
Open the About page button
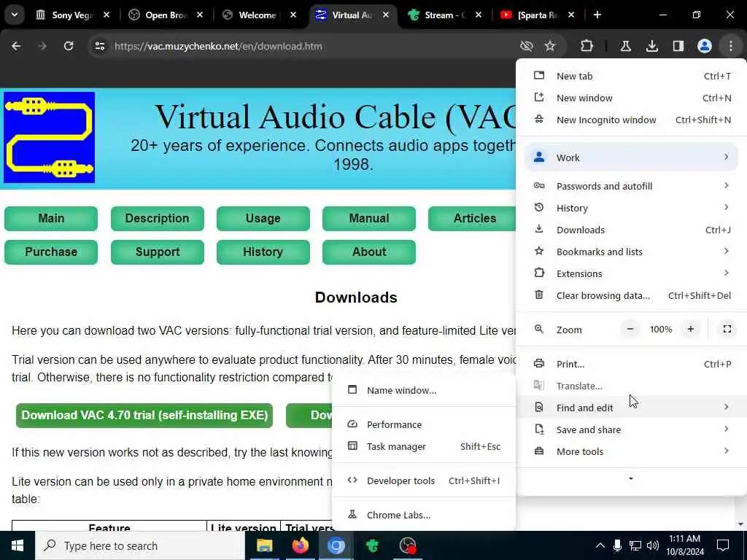tap(368, 252)
